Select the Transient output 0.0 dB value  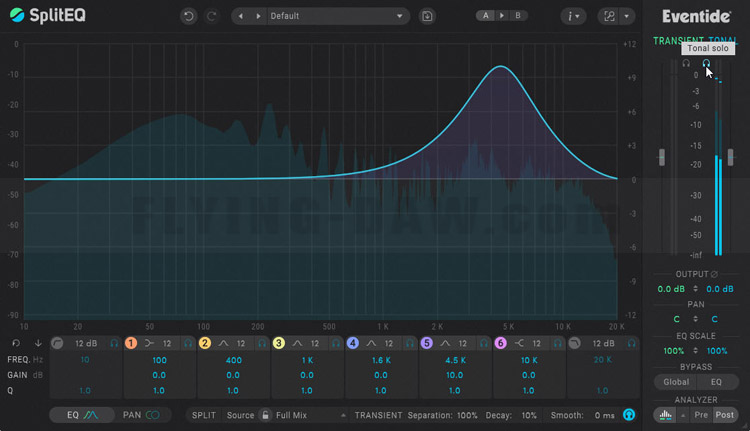pyautogui.click(x=671, y=289)
